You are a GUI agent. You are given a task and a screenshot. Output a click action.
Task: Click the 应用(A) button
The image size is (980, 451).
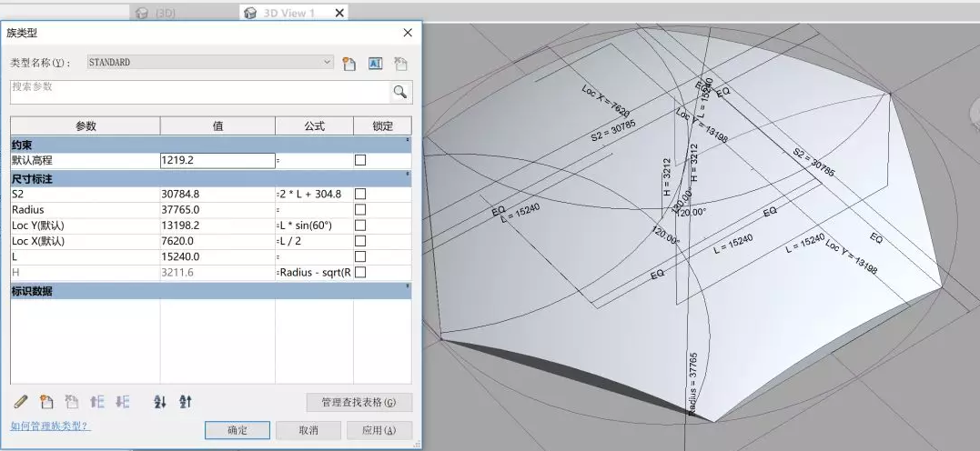(x=379, y=430)
